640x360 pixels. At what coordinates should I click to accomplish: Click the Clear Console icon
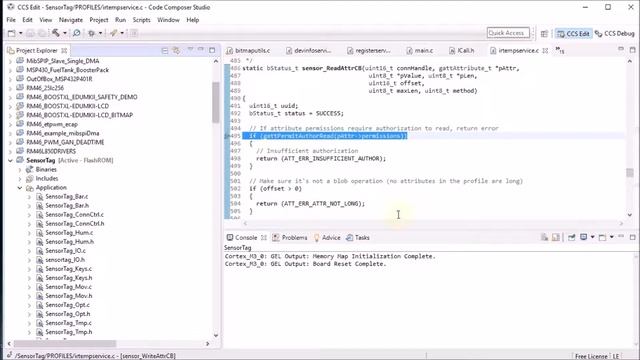pos(544,238)
